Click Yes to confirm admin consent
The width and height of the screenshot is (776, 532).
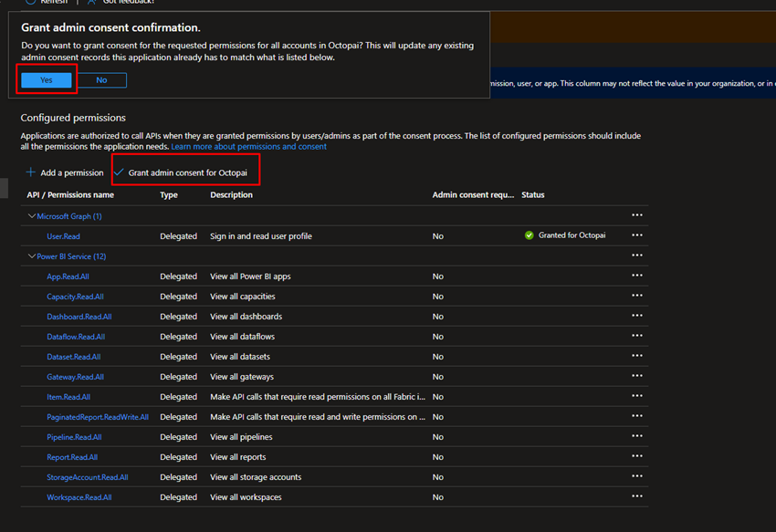pyautogui.click(x=47, y=80)
